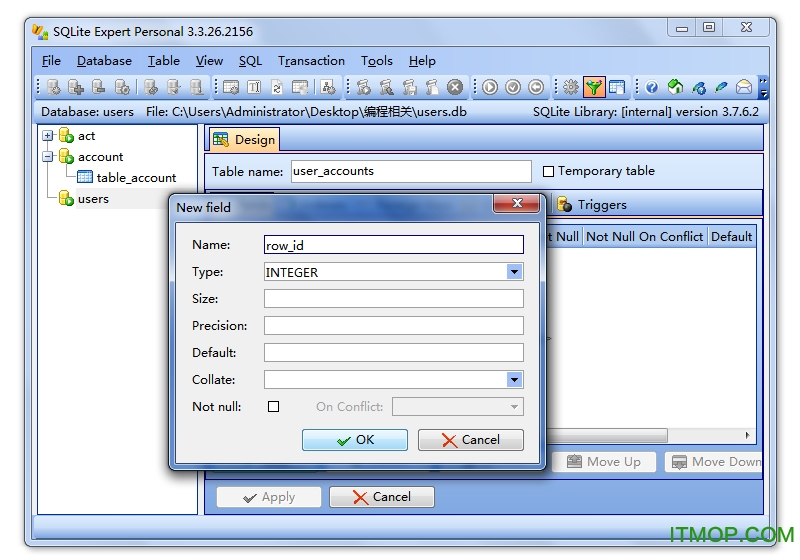Collapse the account database node
800x560 pixels.
47,157
